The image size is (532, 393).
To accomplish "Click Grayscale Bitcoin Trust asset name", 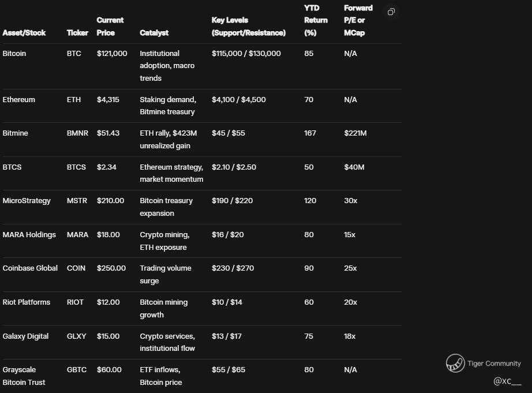I will 24,376.
